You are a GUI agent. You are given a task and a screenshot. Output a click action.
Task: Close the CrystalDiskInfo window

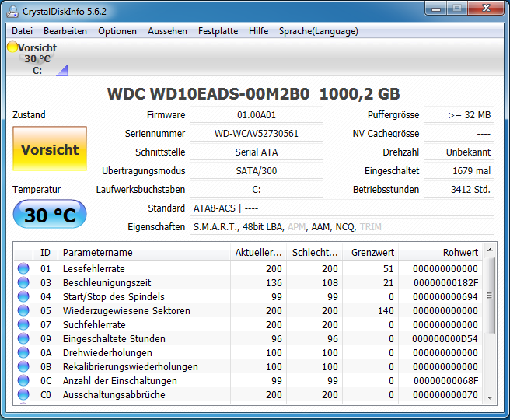486,8
